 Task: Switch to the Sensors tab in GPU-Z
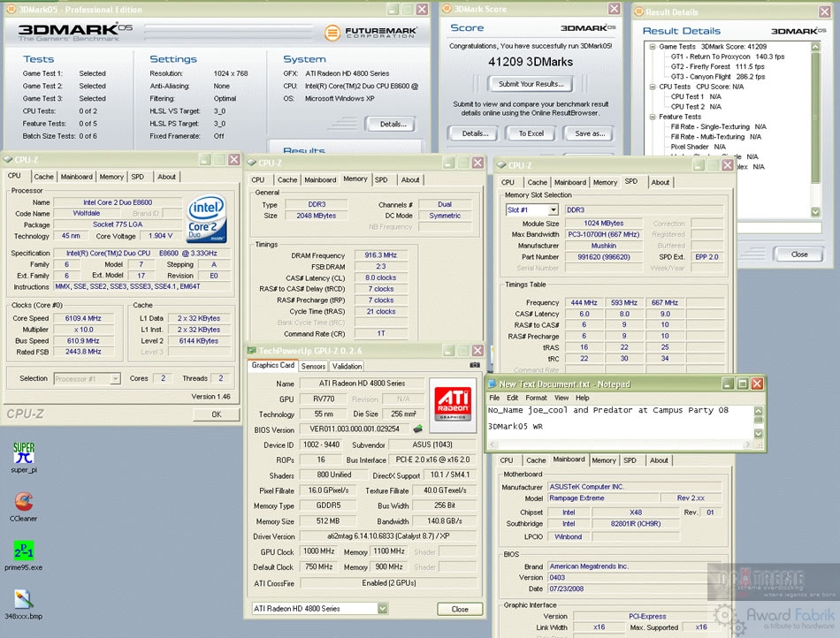tap(313, 366)
